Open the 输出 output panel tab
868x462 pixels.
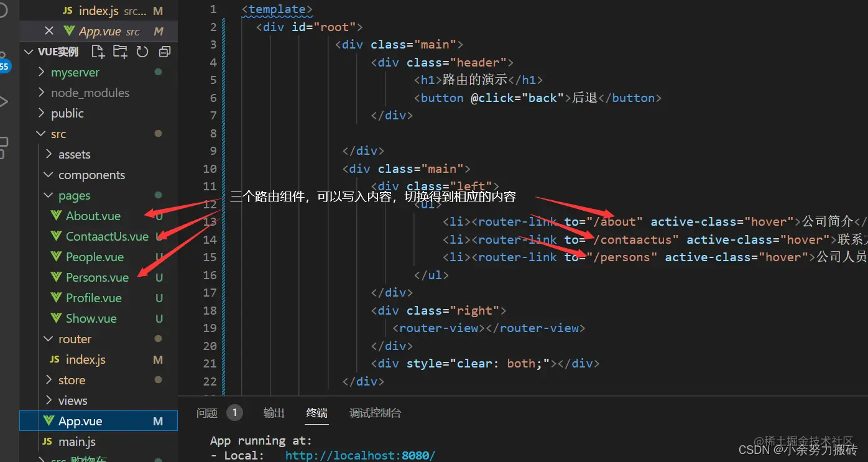(x=274, y=413)
